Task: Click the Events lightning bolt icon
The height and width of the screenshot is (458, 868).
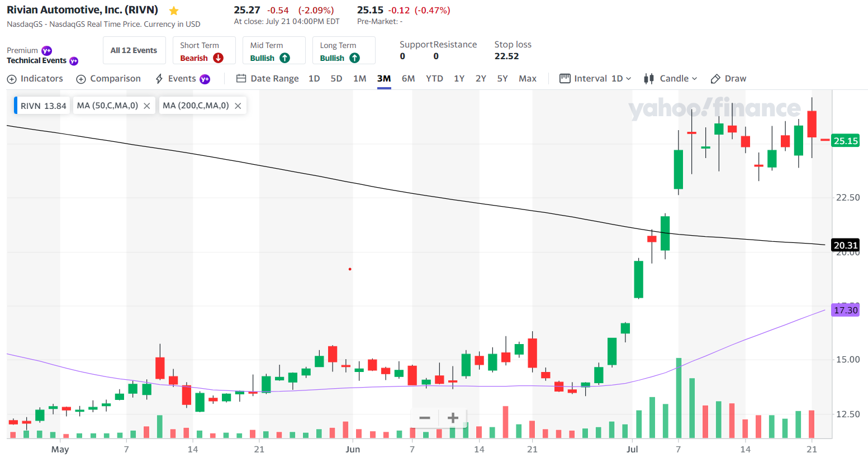Action: point(159,79)
